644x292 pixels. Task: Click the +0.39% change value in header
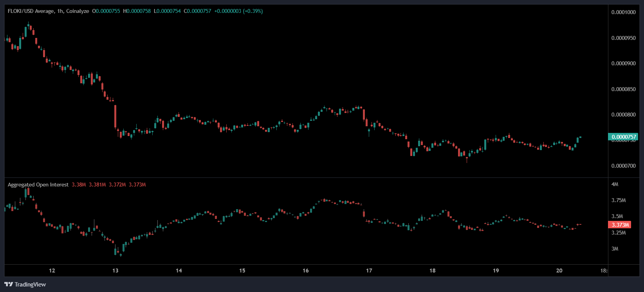click(x=253, y=11)
